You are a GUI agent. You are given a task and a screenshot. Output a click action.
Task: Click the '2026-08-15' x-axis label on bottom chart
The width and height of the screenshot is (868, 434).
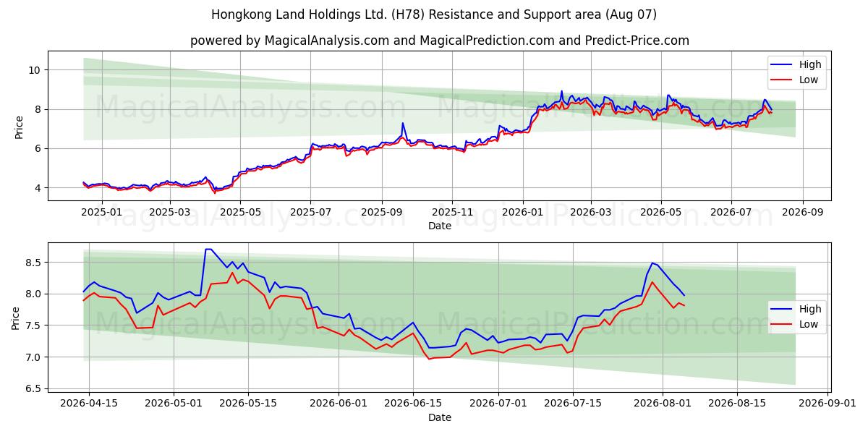(737, 404)
